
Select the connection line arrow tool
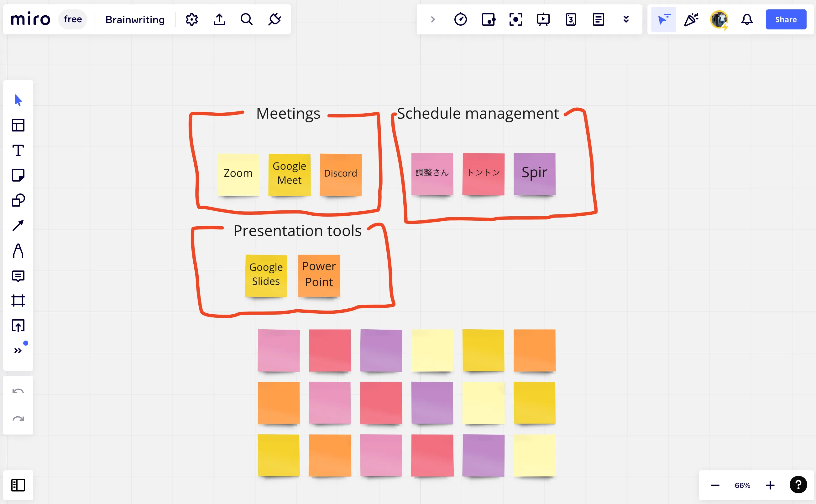coord(18,225)
